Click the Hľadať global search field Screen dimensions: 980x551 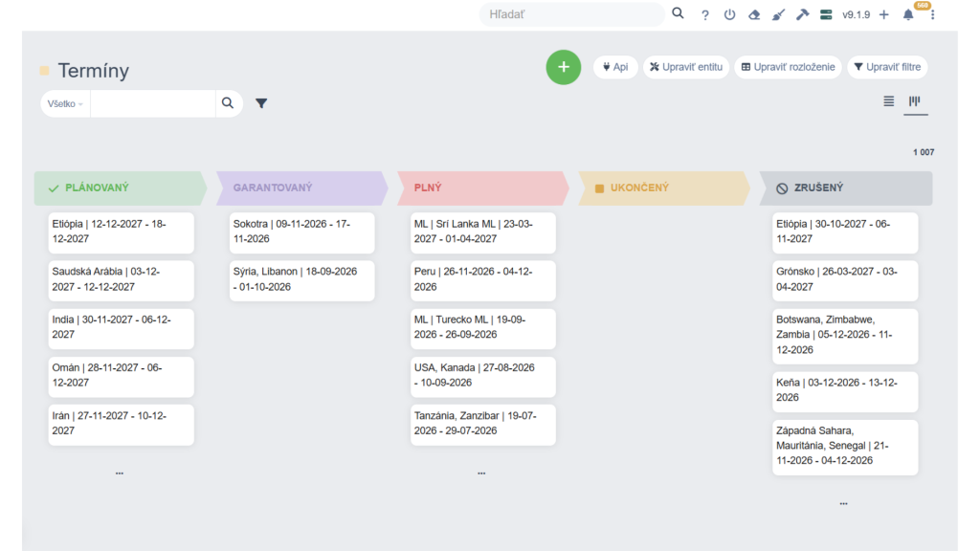click(571, 14)
